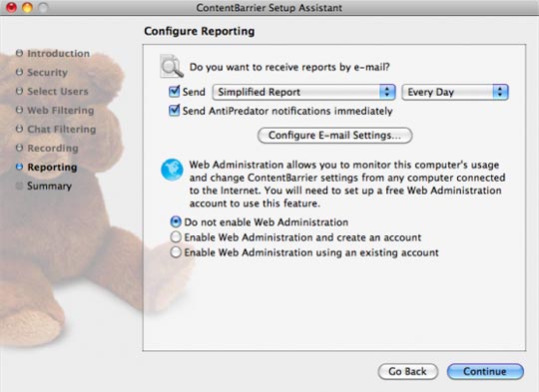Minimize the Setup Assistant window
Image resolution: width=539 pixels, height=392 pixels.
pos(28,7)
